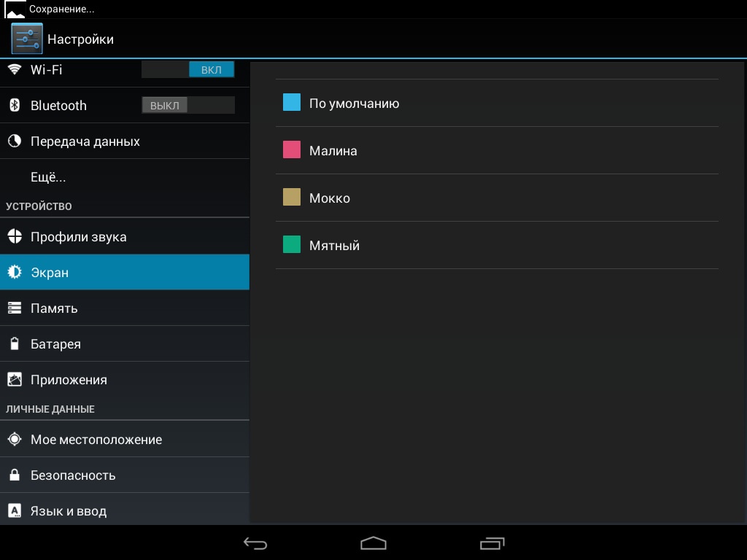Tap the location crosshair icon

pos(14,439)
